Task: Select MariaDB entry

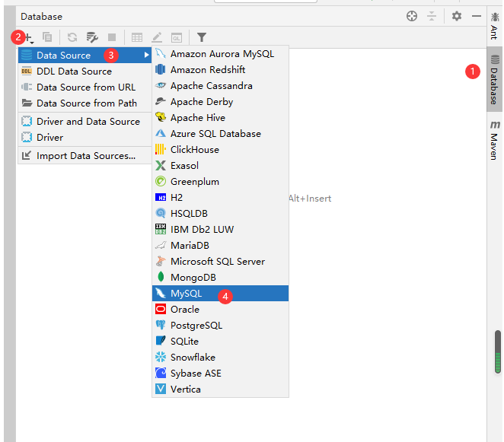Action: click(x=220, y=246)
